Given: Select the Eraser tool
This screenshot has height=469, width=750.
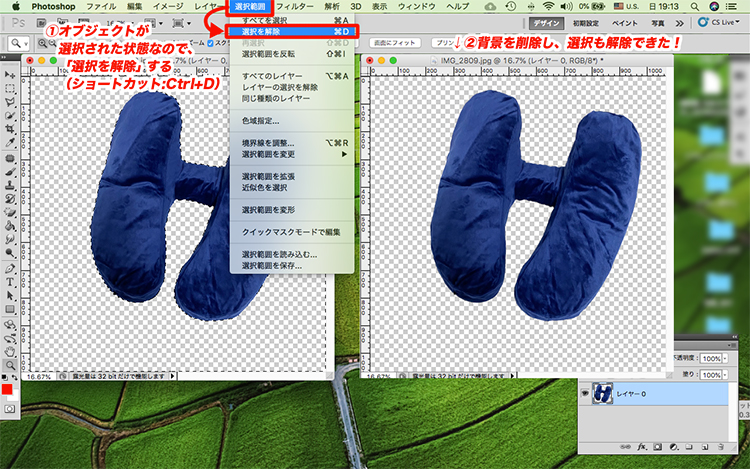Looking at the screenshot, I should [10, 212].
